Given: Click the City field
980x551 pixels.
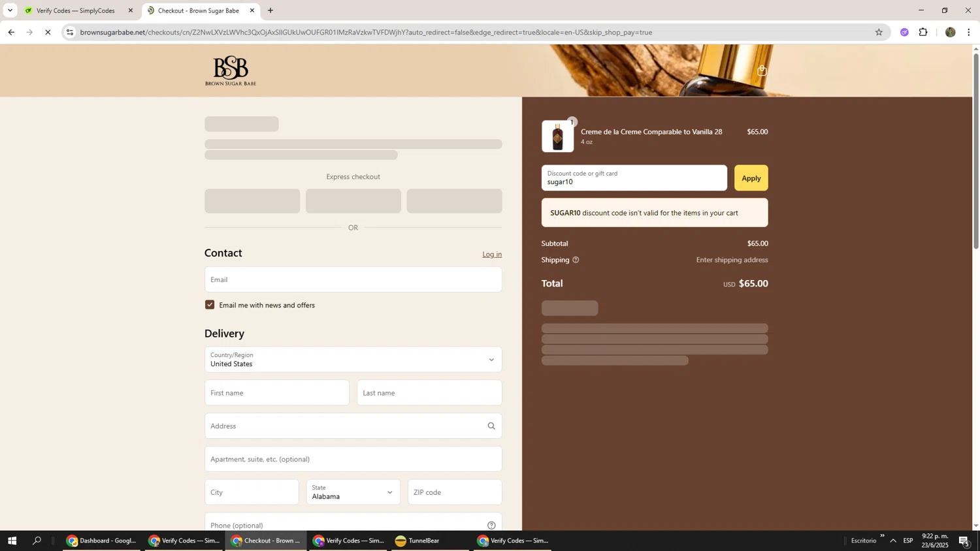Looking at the screenshot, I should click(252, 492).
